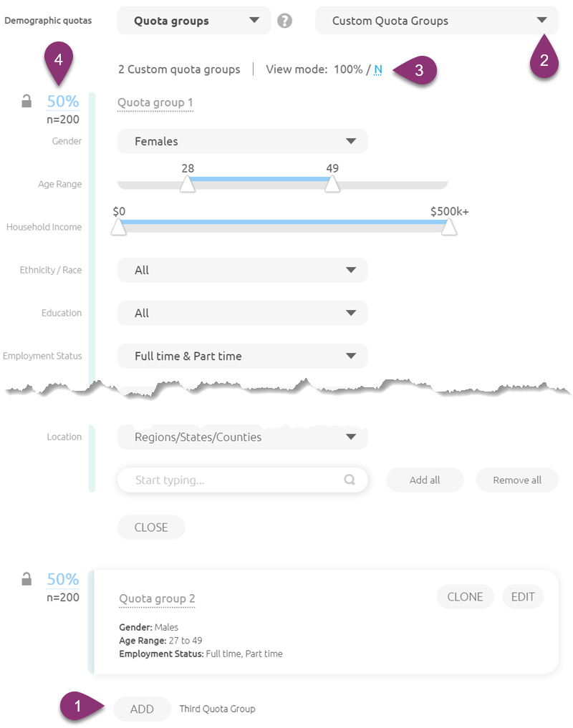Open the Quota groups dropdown

point(193,21)
